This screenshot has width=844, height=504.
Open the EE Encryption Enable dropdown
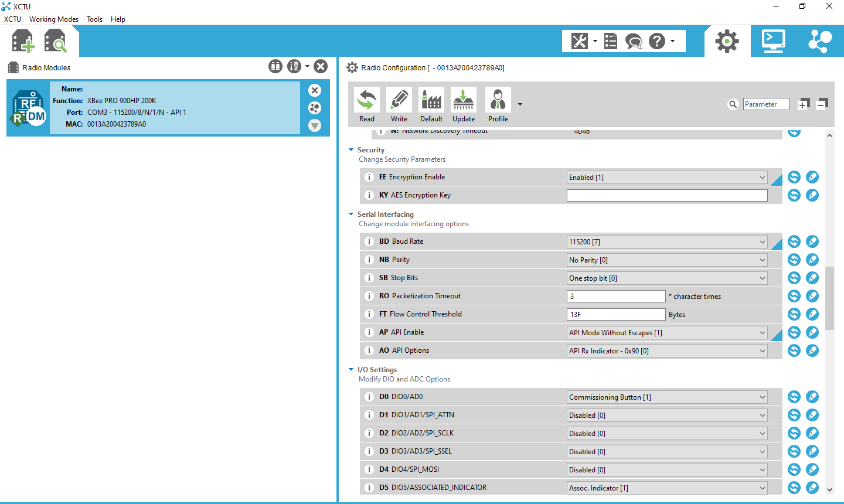(667, 178)
